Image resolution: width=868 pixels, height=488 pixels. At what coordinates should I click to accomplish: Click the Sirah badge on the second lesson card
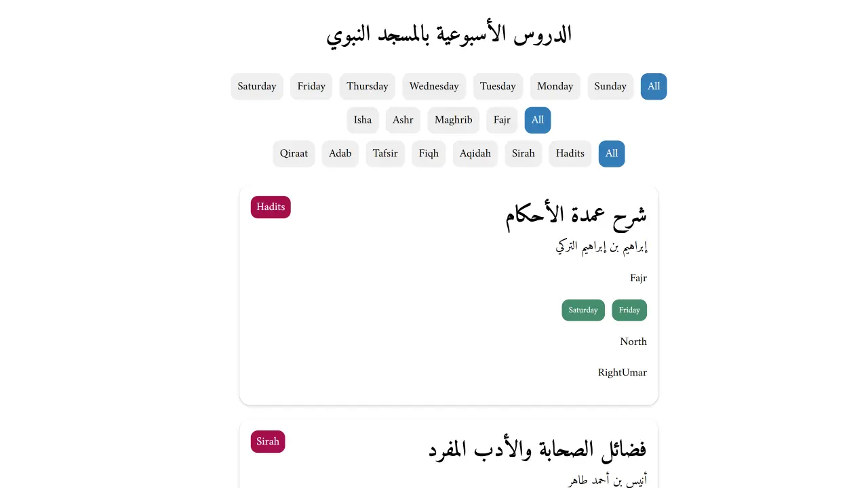(x=267, y=441)
